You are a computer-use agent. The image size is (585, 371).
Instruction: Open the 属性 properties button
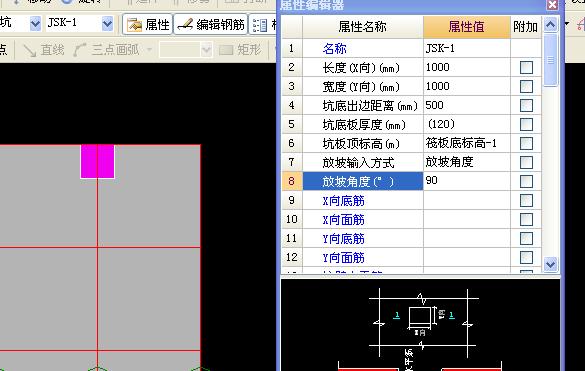(x=148, y=25)
